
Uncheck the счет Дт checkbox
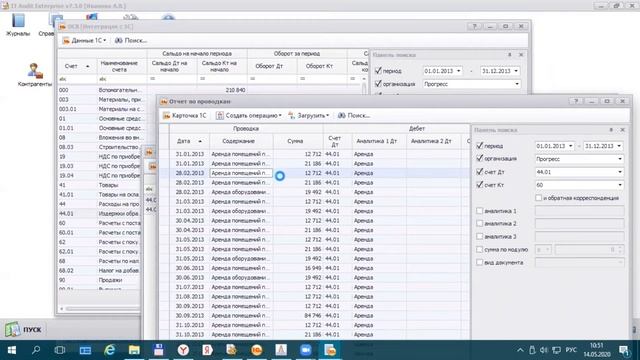pos(480,172)
